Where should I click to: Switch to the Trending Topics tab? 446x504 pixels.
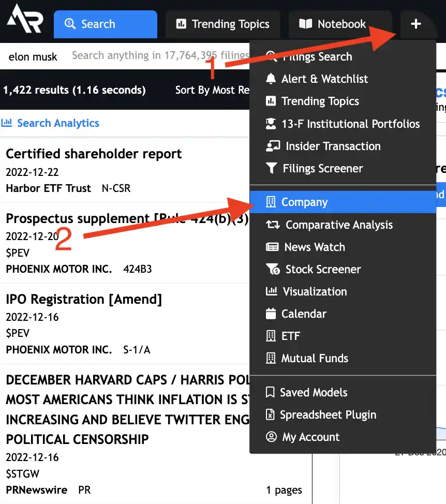(x=223, y=24)
